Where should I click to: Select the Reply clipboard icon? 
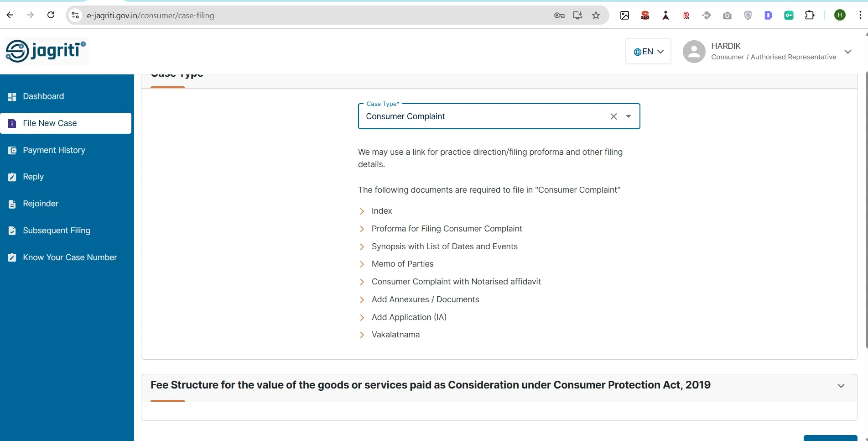click(12, 177)
